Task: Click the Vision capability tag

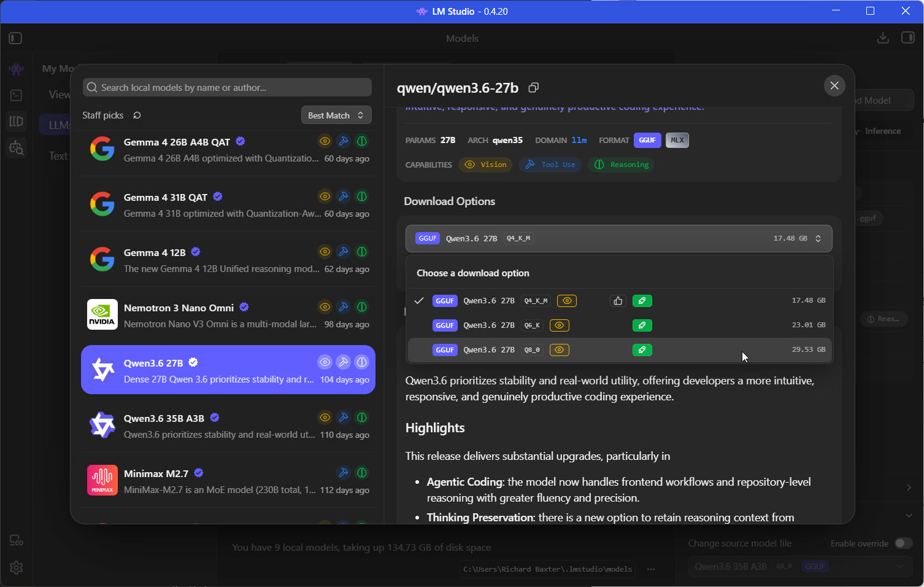Action: [485, 165]
